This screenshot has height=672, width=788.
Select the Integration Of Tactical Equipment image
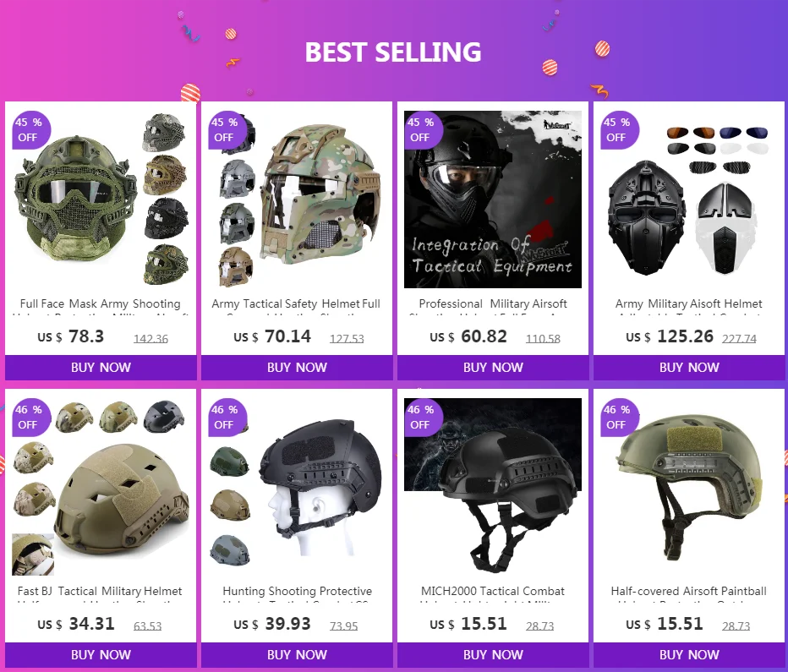click(x=493, y=199)
